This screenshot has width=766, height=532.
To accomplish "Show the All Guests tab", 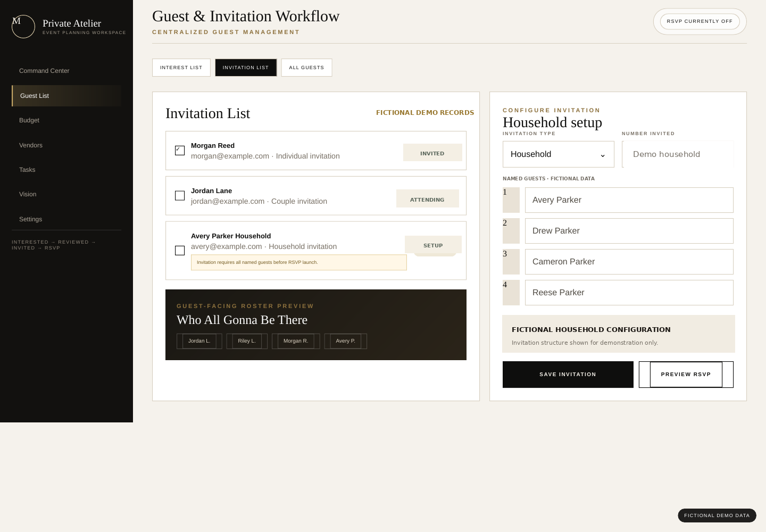I will pyautogui.click(x=306, y=68).
